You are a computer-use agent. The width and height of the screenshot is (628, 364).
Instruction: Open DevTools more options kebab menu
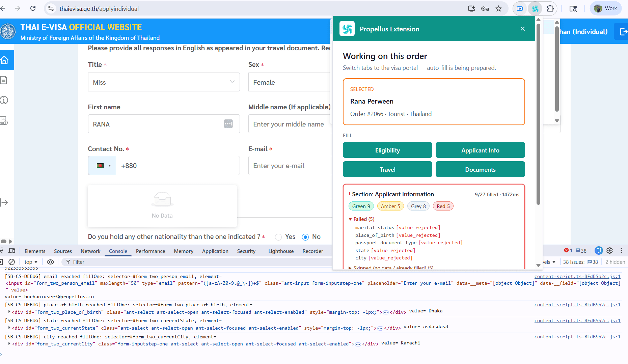[x=621, y=251]
